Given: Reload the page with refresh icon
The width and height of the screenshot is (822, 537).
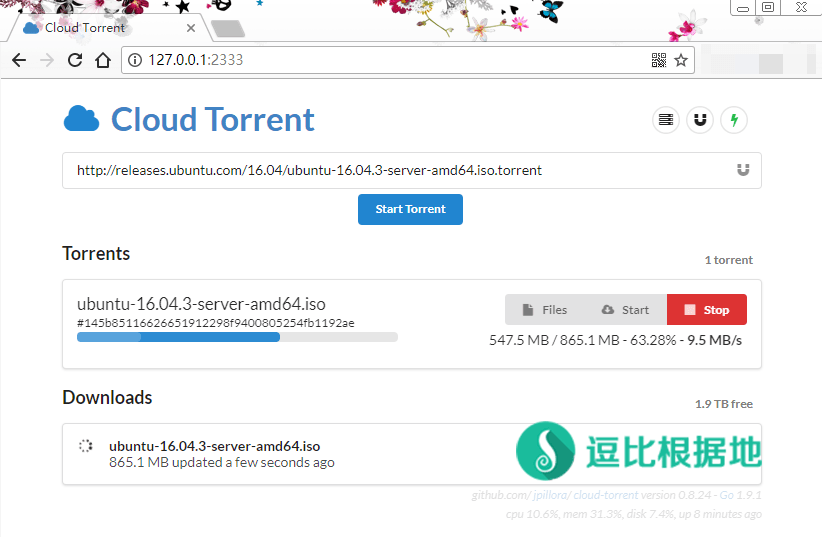Looking at the screenshot, I should [74, 60].
